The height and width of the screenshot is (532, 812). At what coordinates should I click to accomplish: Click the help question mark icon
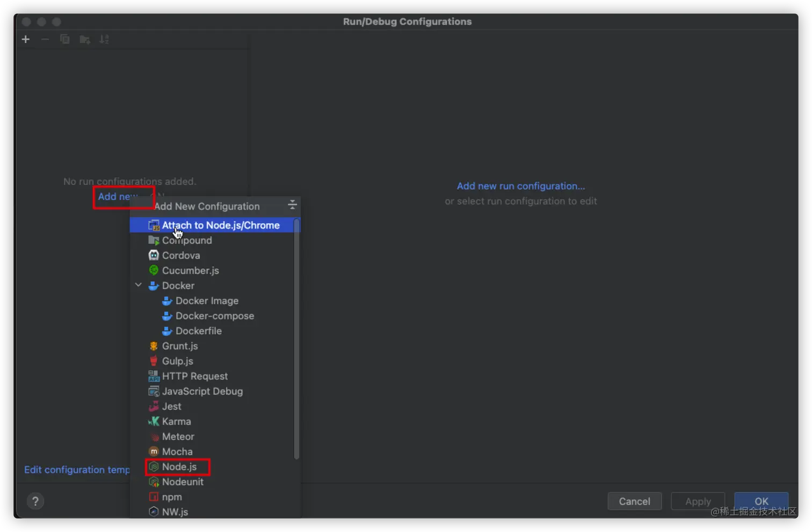point(35,501)
